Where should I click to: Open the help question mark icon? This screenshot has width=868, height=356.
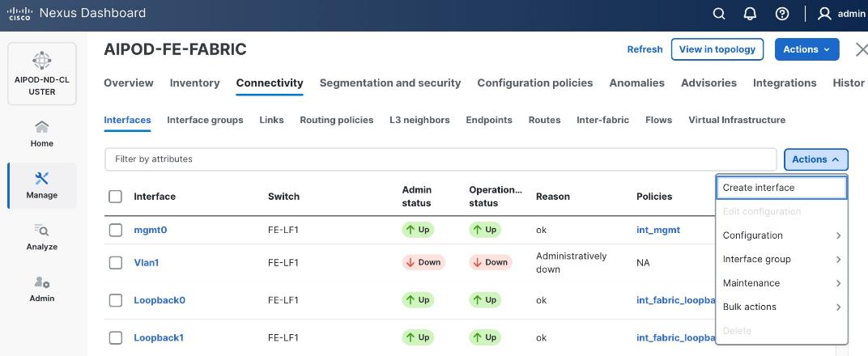782,14
